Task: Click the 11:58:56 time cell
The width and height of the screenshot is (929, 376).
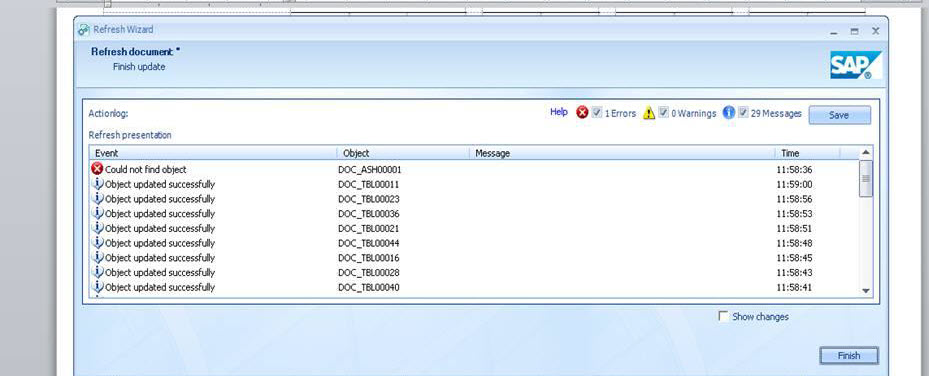Action: [794, 199]
